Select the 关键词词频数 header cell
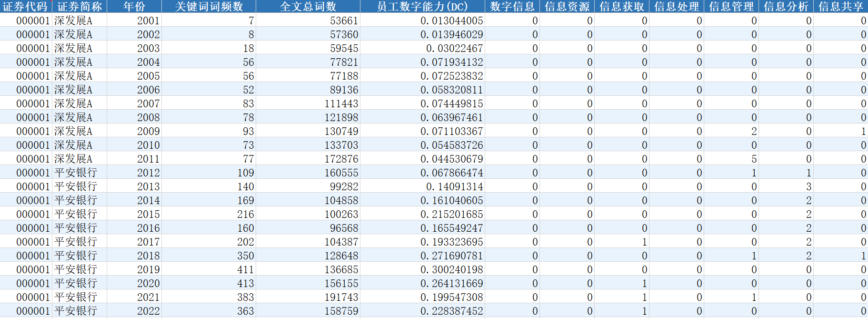Image resolution: width=868 pixels, height=319 pixels. (209, 6)
